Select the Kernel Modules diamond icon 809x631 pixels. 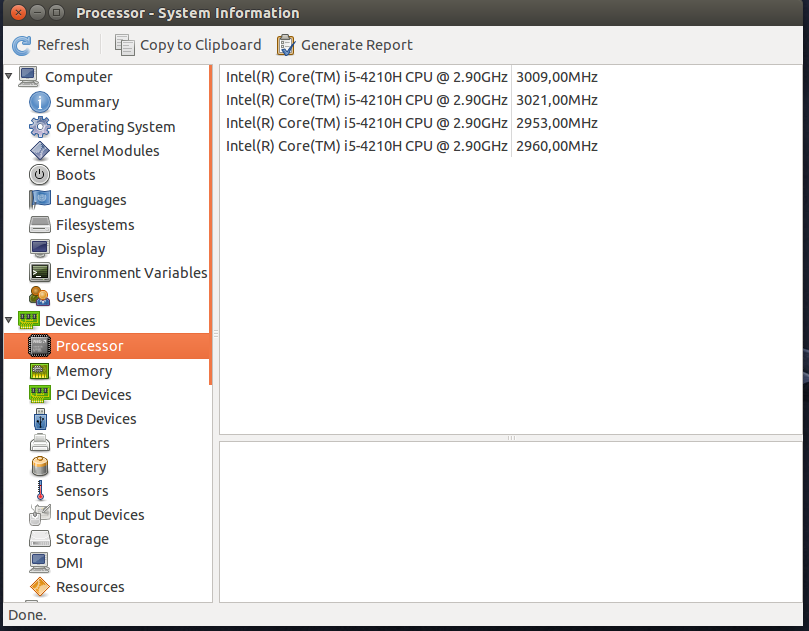coord(40,151)
